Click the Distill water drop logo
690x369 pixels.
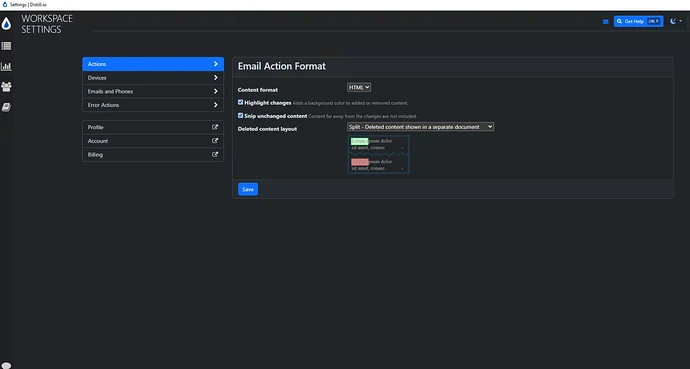6,24
